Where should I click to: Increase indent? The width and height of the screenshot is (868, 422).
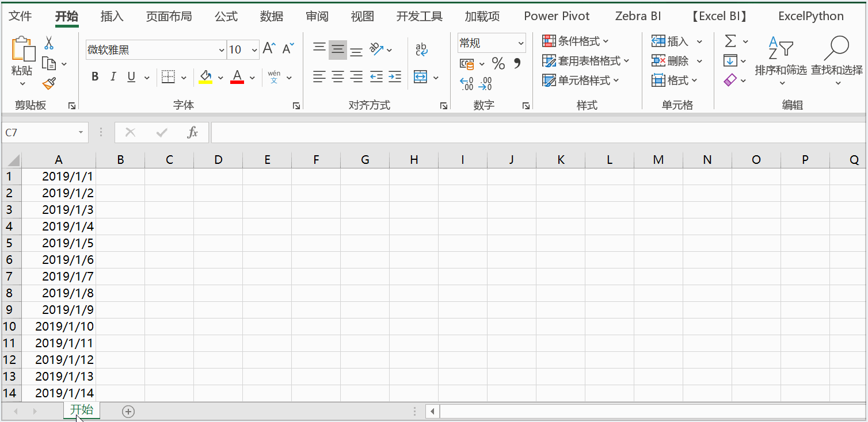click(395, 76)
